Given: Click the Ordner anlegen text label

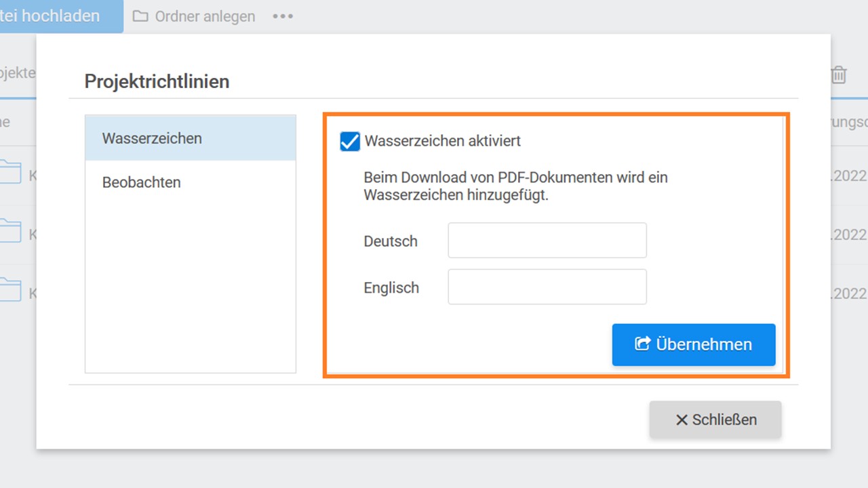Looking at the screenshot, I should coord(205,16).
